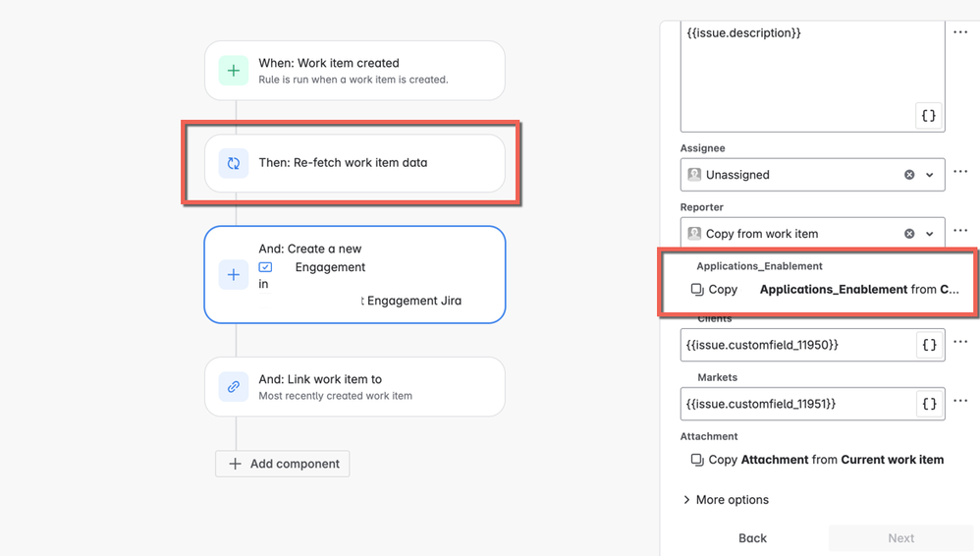
Task: Expand the Assignee dropdown chevron
Action: pyautogui.click(x=929, y=175)
